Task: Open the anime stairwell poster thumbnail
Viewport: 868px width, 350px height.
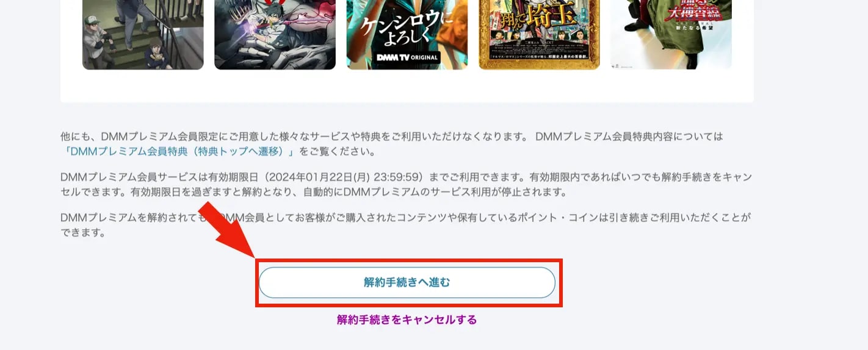Action: pyautogui.click(x=143, y=35)
